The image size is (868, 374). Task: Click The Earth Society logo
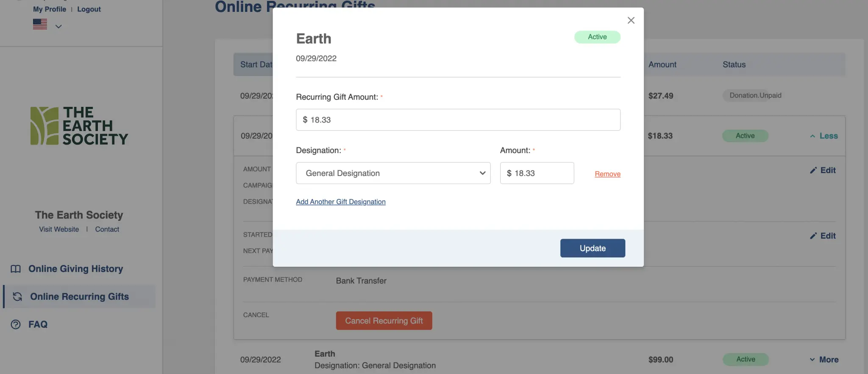point(79,126)
